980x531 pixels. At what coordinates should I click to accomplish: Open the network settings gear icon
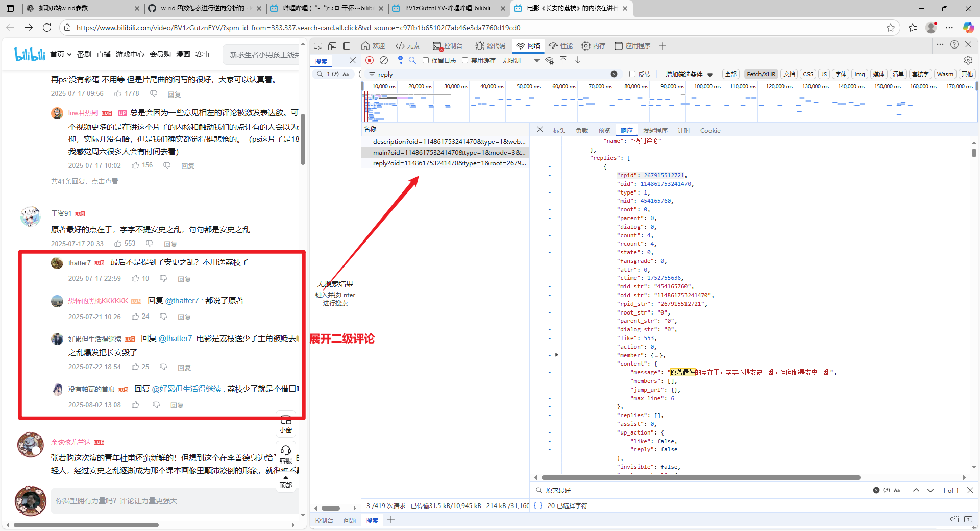[x=968, y=60]
